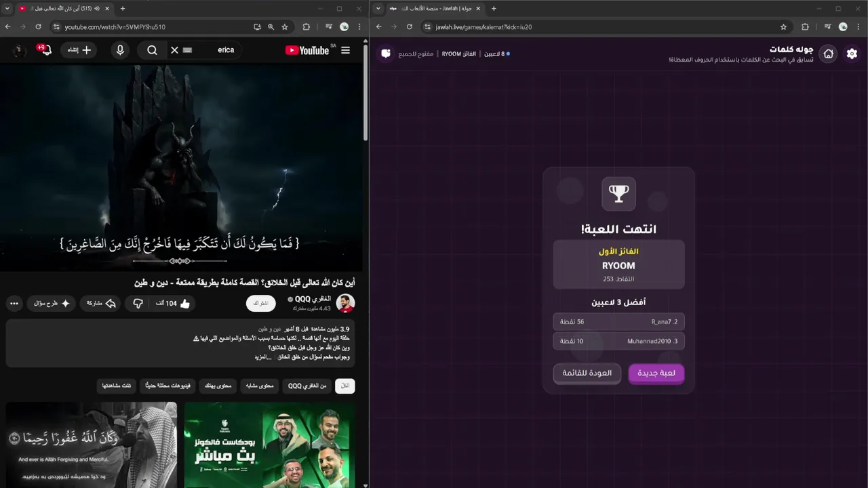
Task: Open media control icon in Jawlah window
Action: (828, 27)
